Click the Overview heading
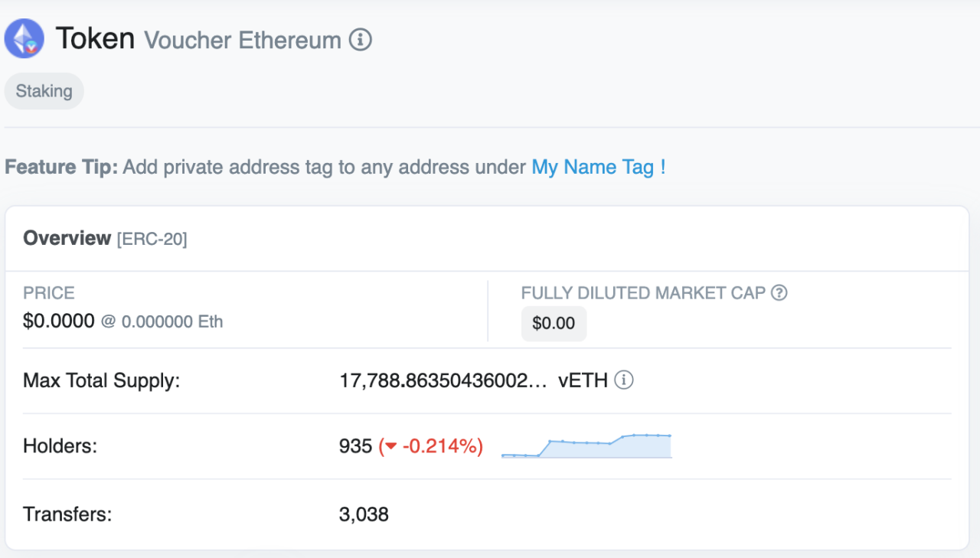This screenshot has width=980, height=558. point(67,238)
